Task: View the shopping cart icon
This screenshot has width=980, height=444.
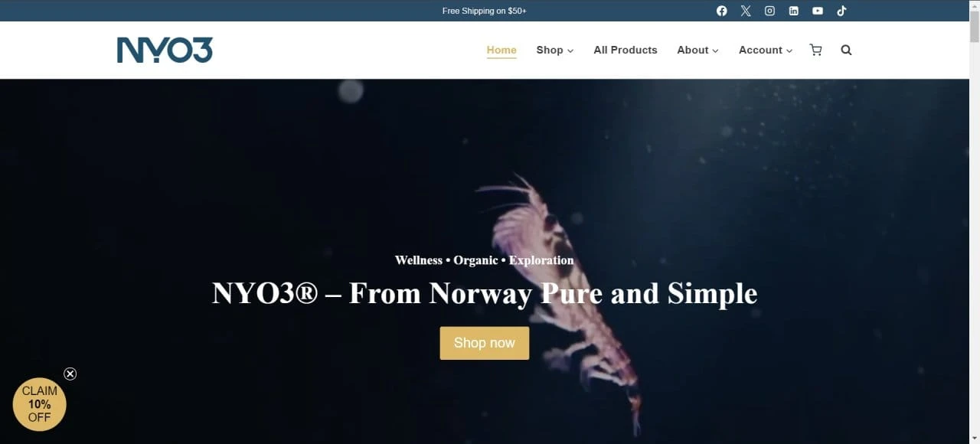Action: tap(815, 50)
